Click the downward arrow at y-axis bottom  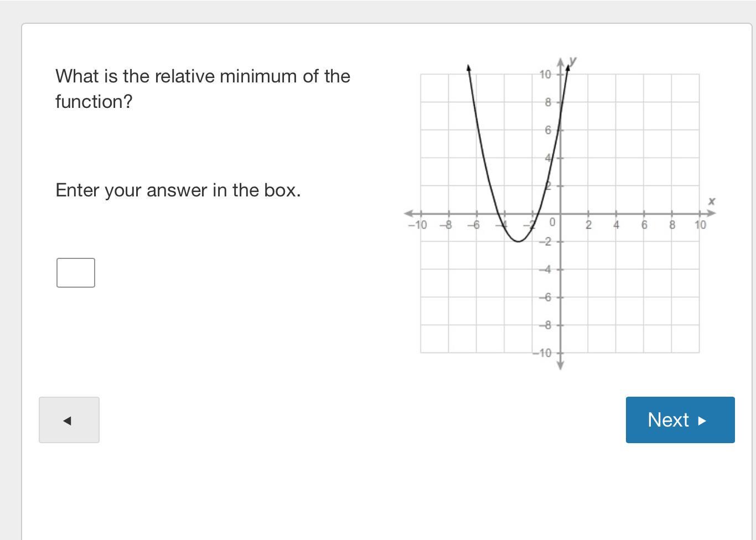click(560, 365)
